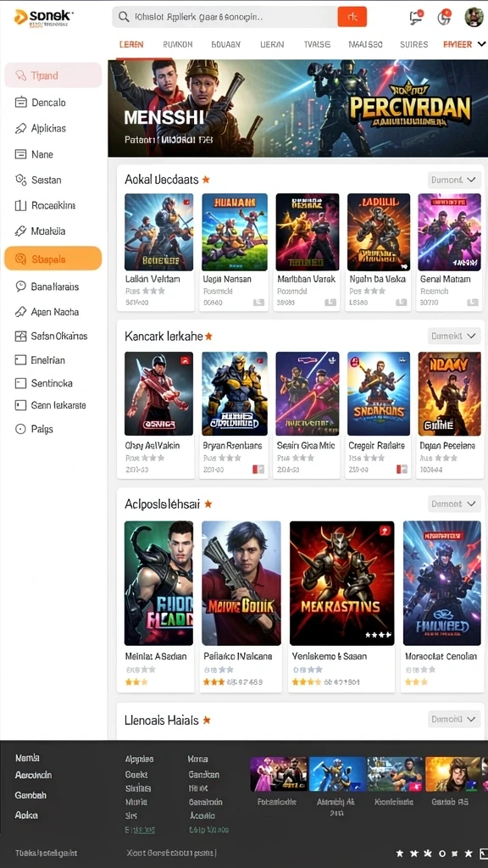Select Tipand in the sidebar

53,75
